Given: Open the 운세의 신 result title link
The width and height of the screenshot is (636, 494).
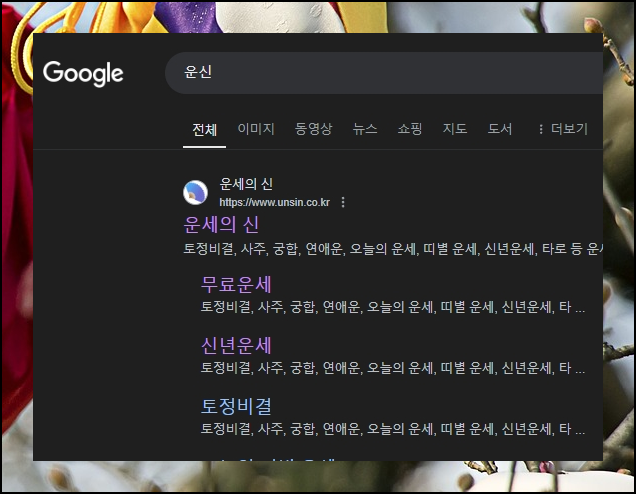Looking at the screenshot, I should (221, 224).
